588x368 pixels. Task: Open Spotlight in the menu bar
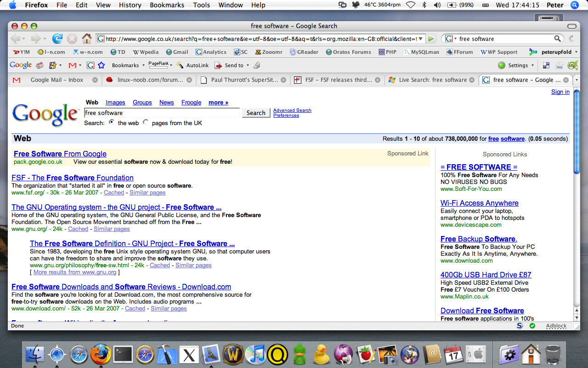pos(574,5)
